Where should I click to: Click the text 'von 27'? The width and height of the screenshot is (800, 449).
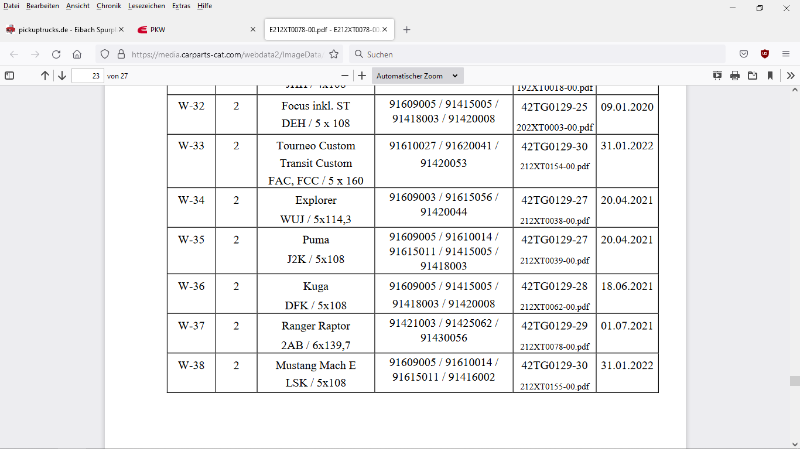point(117,76)
